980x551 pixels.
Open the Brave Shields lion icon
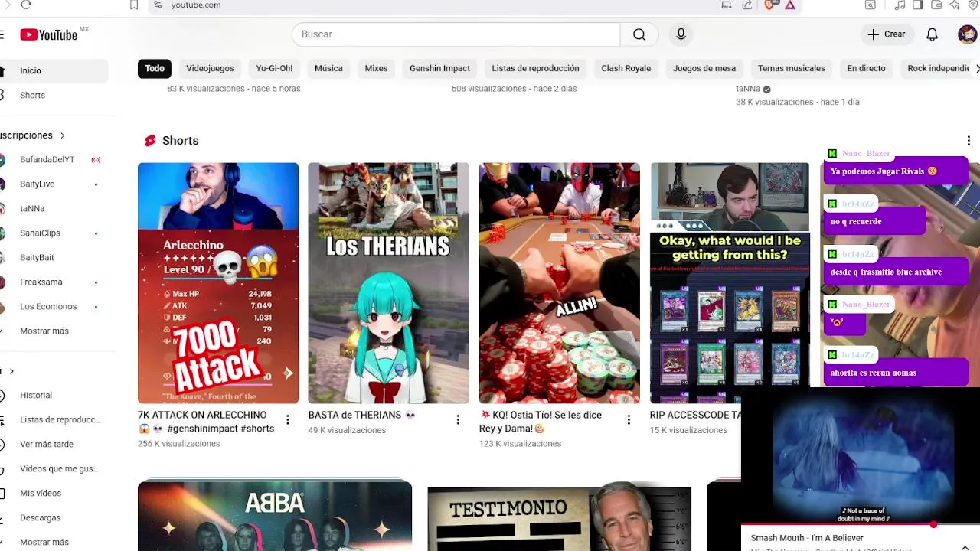769,5
